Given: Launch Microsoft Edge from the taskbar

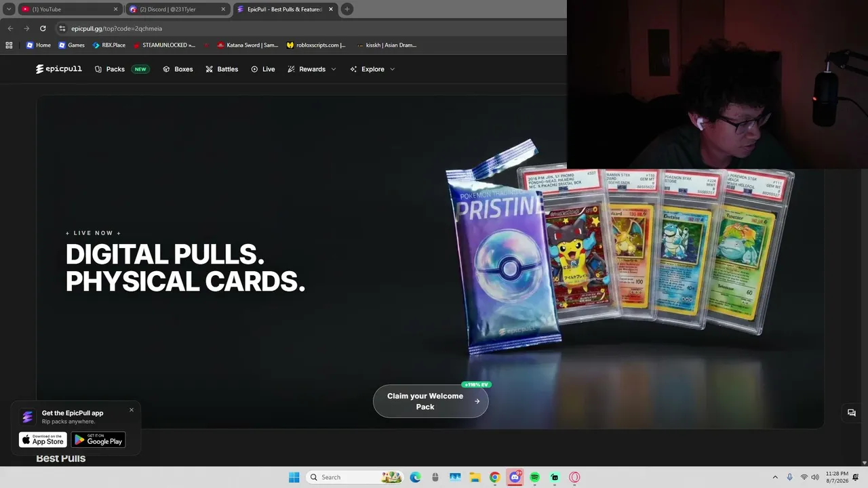Looking at the screenshot, I should 415,477.
